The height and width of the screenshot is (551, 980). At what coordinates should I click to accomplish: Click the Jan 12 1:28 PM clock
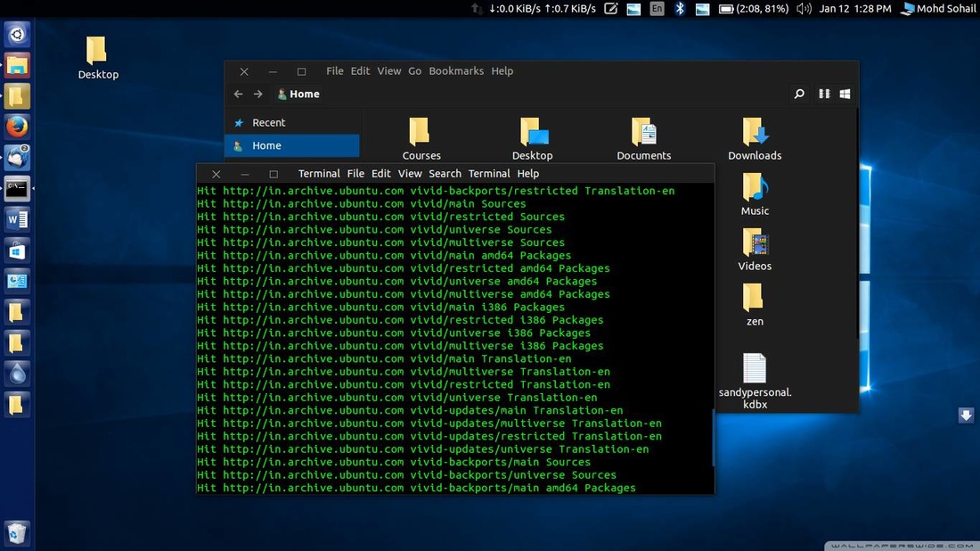point(855,9)
